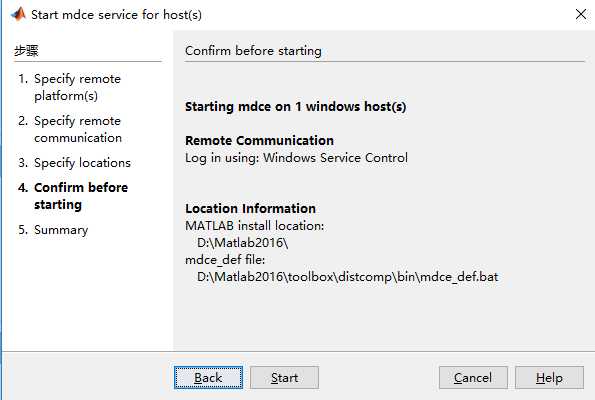The height and width of the screenshot is (400, 595).
Task: Go back with the Back button
Action: point(208,378)
